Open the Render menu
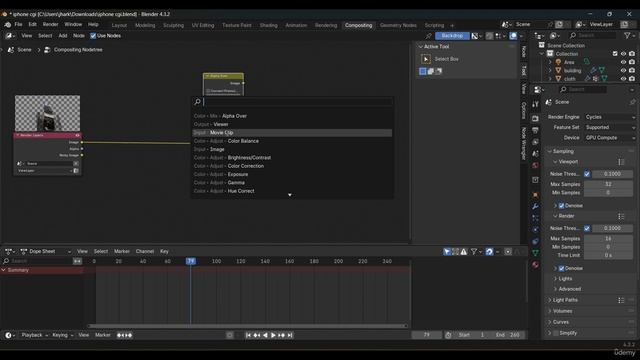Screen dimensions: 640x360 tap(50, 24)
